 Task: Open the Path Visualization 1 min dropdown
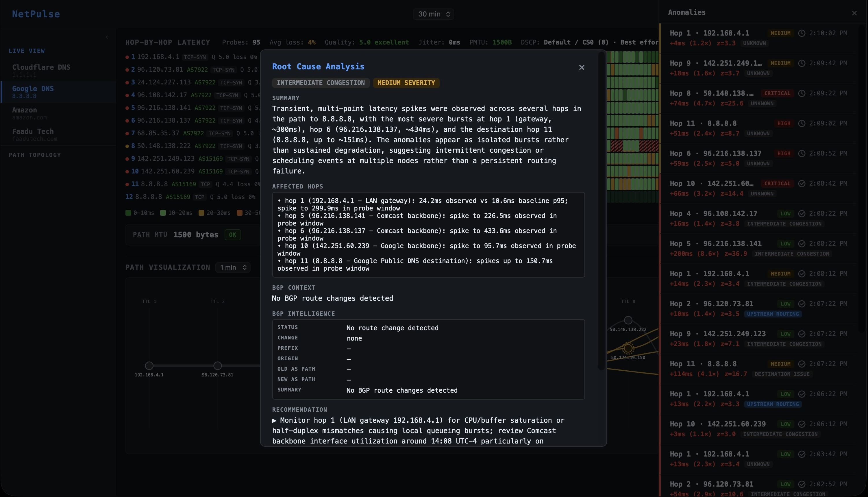(x=233, y=267)
